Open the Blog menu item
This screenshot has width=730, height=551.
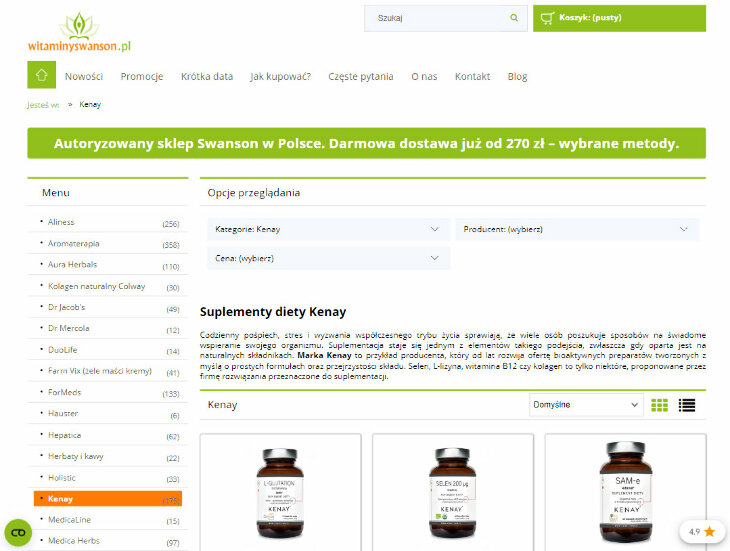(x=517, y=76)
